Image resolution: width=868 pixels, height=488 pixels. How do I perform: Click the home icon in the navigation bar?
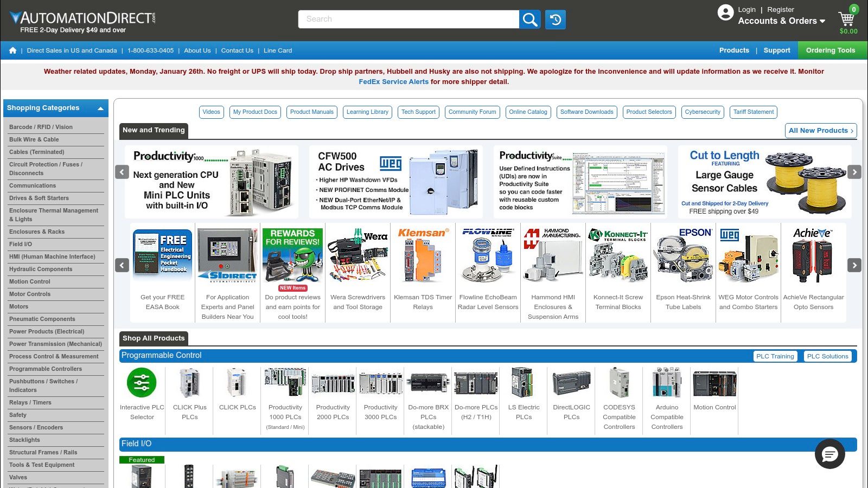point(12,50)
